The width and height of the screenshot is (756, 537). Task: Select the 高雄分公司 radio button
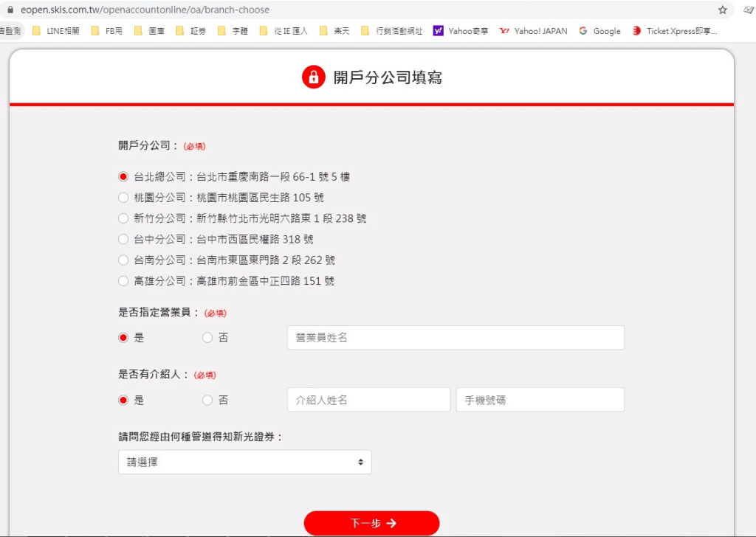tap(123, 281)
